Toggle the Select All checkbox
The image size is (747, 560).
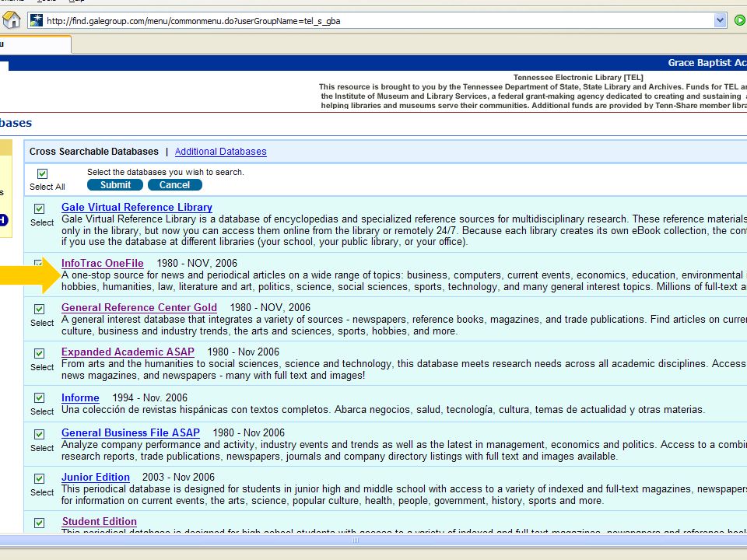42,173
